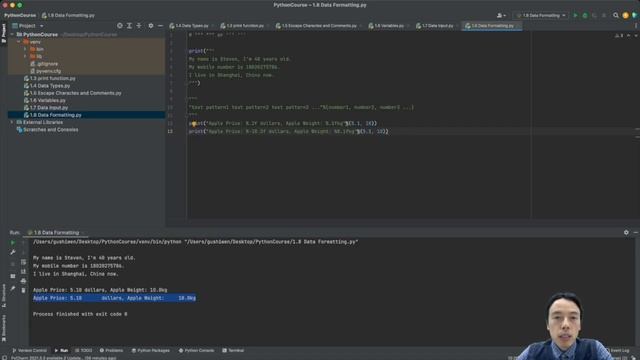Click the locate/select opened file target icon
640x360 pixels.
tap(120, 25)
